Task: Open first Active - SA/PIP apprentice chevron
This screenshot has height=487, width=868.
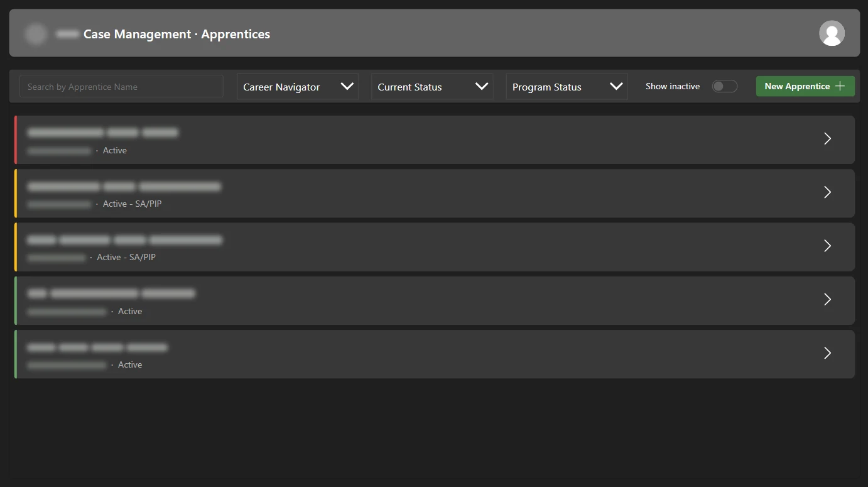Action: tap(827, 192)
